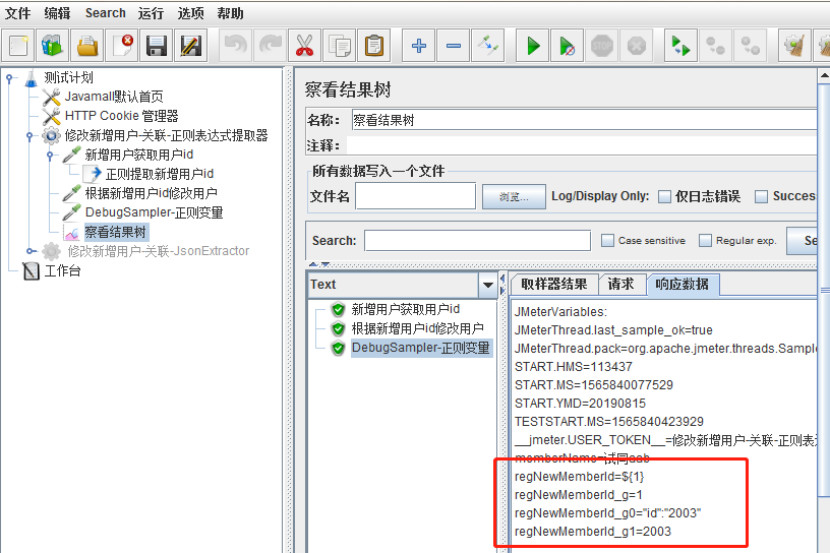Switch to the 响应数据 tab
This screenshot has height=553, width=830.
682,284
